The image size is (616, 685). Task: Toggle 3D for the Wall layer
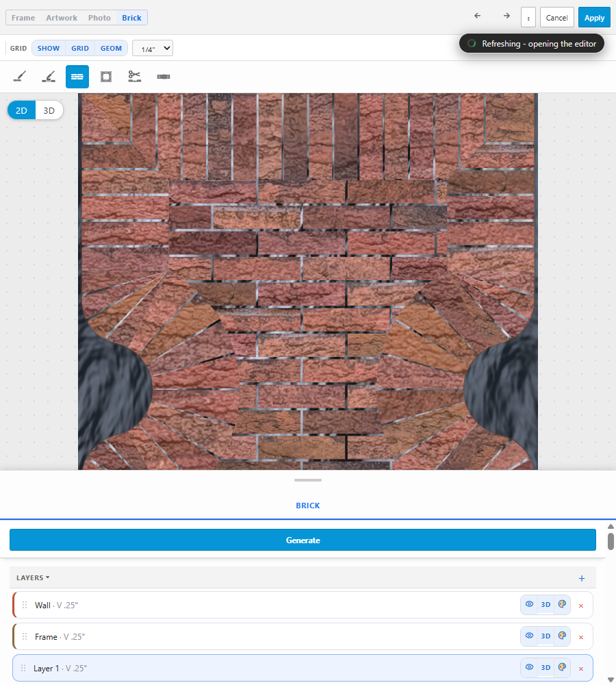point(546,605)
